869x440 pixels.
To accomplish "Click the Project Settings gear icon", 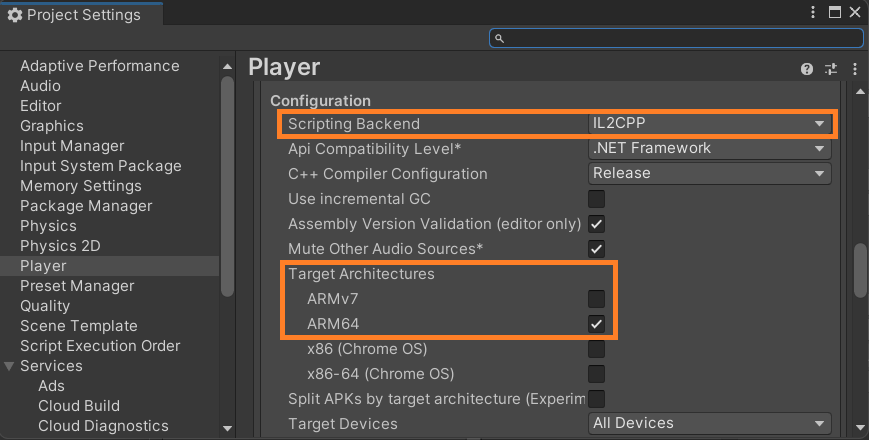I will pyautogui.click(x=15, y=15).
